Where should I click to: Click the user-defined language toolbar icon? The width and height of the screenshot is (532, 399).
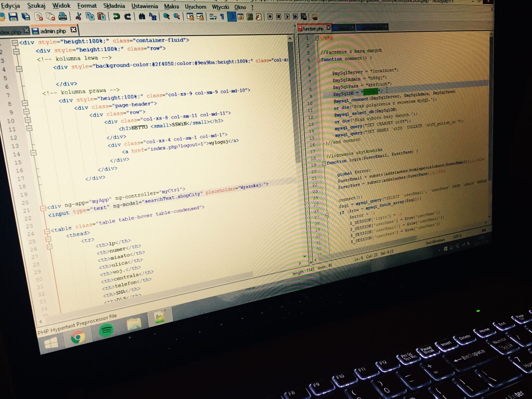241,16
